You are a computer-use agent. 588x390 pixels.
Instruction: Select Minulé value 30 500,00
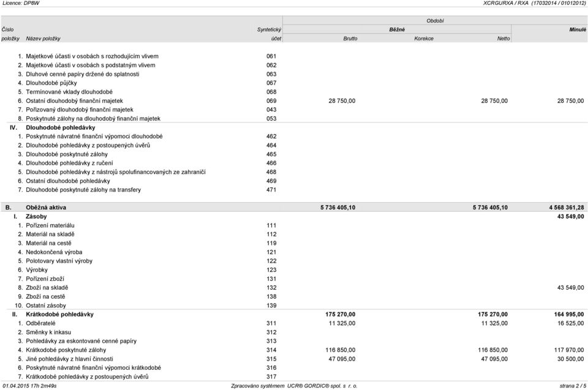(x=570, y=359)
